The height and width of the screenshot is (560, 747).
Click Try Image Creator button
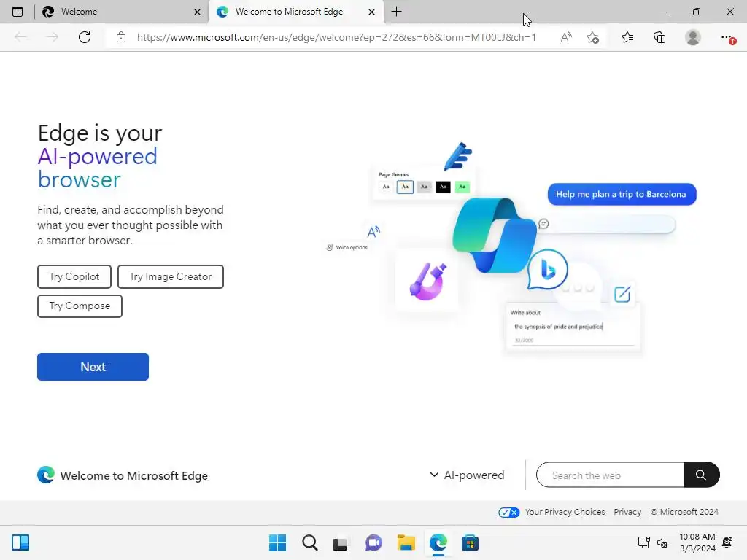pyautogui.click(x=171, y=276)
